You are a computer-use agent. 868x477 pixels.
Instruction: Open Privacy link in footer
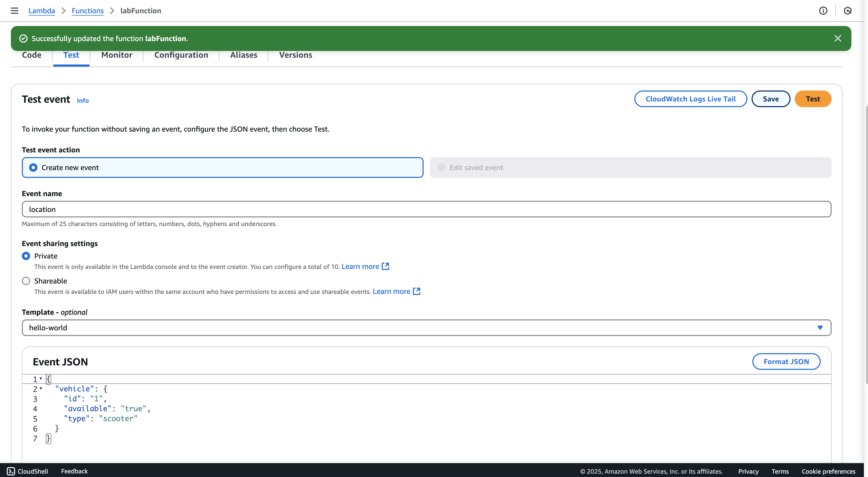click(x=748, y=471)
